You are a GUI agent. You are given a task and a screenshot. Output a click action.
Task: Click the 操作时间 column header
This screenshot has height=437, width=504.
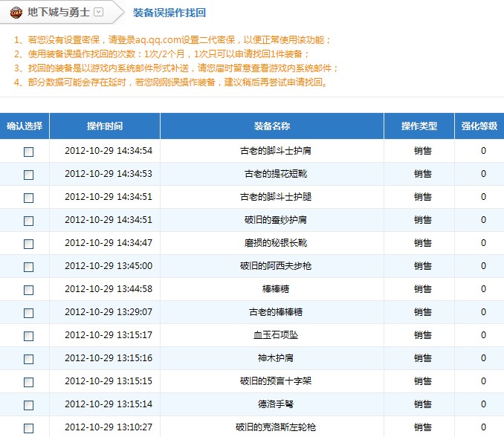(105, 126)
